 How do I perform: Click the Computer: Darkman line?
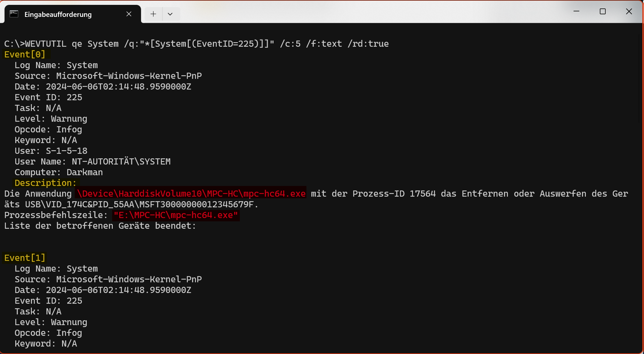click(59, 172)
